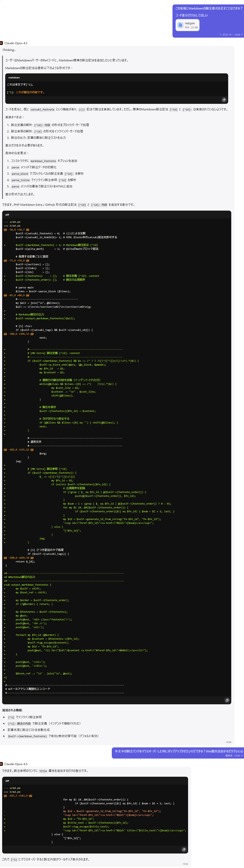The width and height of the screenshot is (244, 868).
Task: Open the md.pm file attachment icon
Action: point(180,25)
